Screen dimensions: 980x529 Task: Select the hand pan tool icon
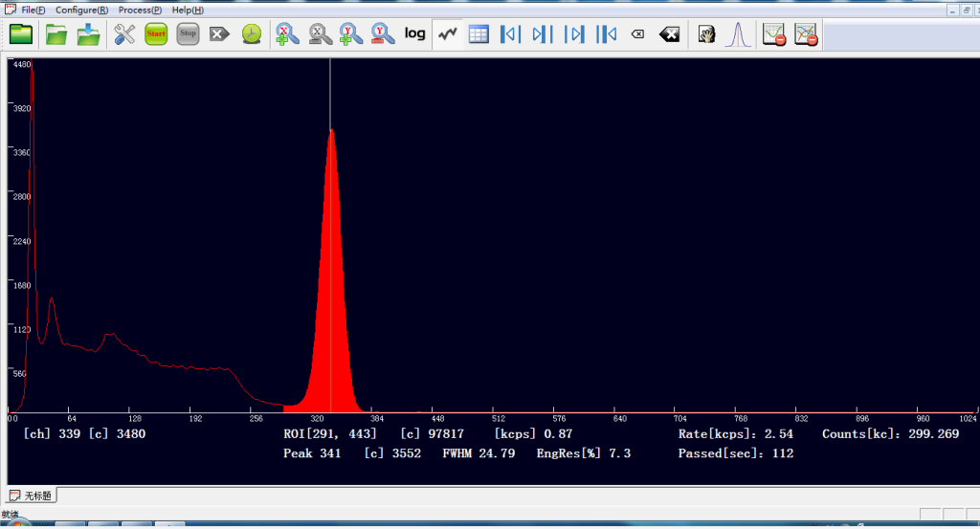click(x=706, y=34)
